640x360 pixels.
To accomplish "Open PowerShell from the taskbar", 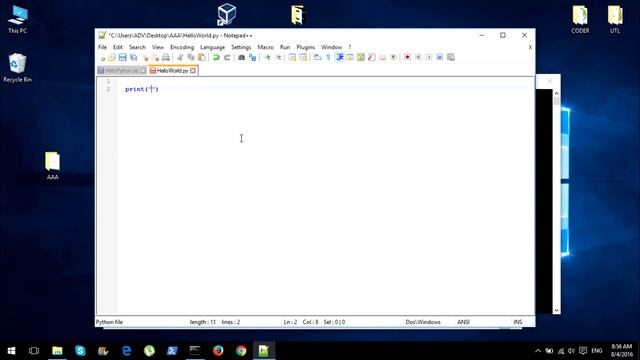I will click(172, 351).
